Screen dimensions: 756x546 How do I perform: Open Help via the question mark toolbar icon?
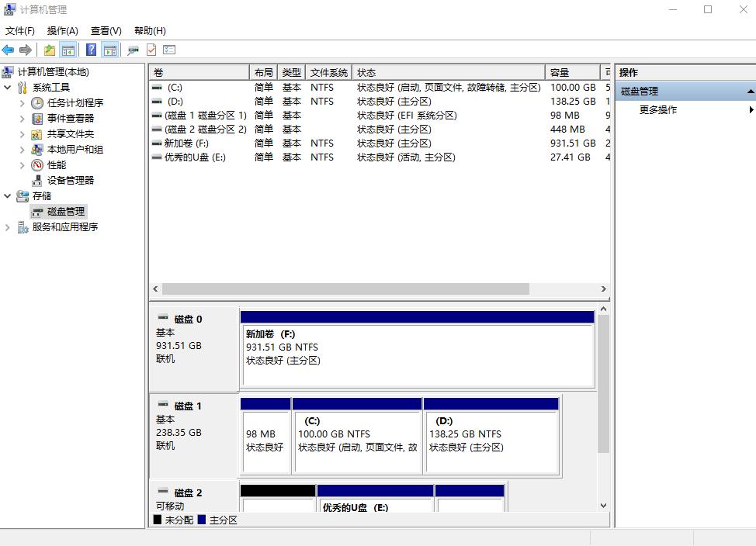[x=93, y=50]
